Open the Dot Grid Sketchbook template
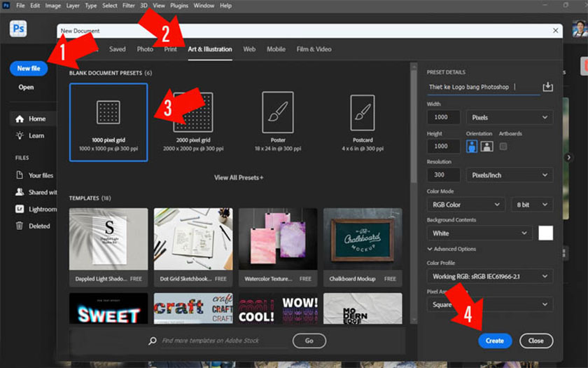Image resolution: width=588 pixels, height=368 pixels. coord(193,247)
